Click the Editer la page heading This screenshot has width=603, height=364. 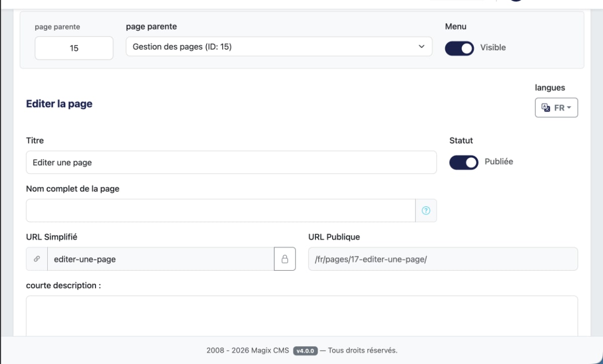coord(59,104)
